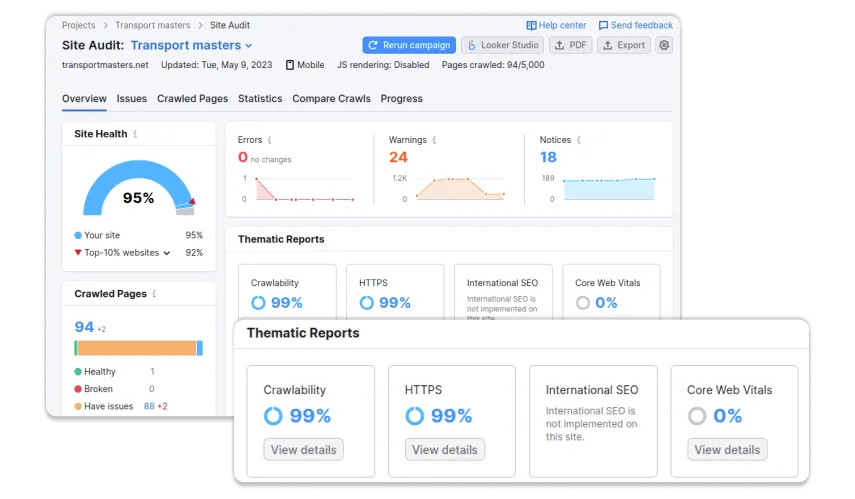View details for Core Web Vitals
Screen dimensions: 855x499
(727, 450)
